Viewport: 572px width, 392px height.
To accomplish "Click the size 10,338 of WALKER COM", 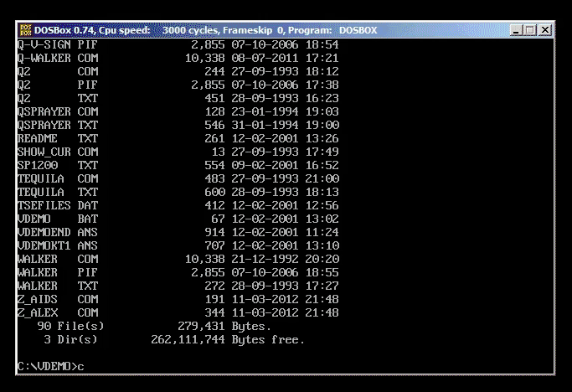I will point(204,259).
